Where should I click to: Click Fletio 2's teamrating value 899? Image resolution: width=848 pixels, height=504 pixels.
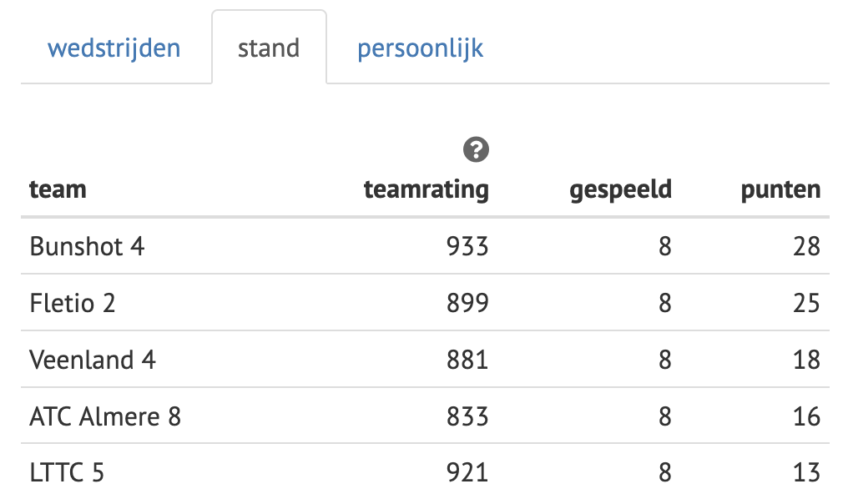tap(467, 303)
